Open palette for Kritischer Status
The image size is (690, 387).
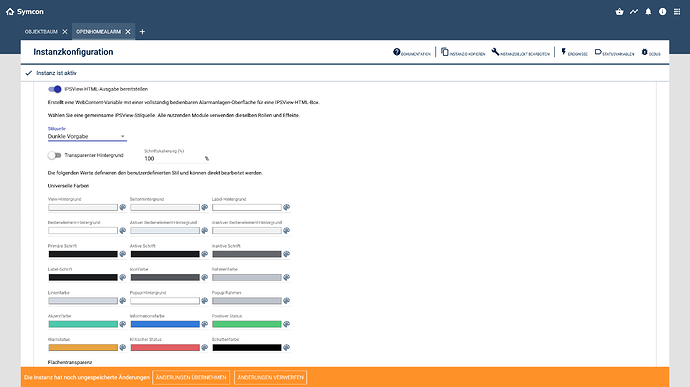pos(205,347)
